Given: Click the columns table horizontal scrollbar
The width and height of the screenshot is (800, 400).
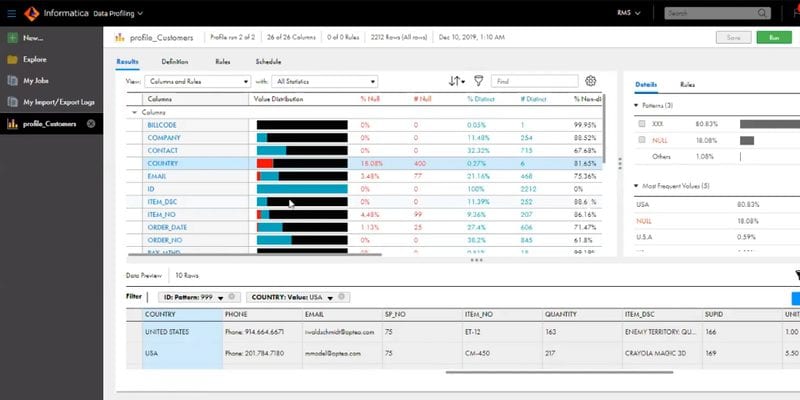Looking at the screenshot, I should pyautogui.click(x=255, y=254).
